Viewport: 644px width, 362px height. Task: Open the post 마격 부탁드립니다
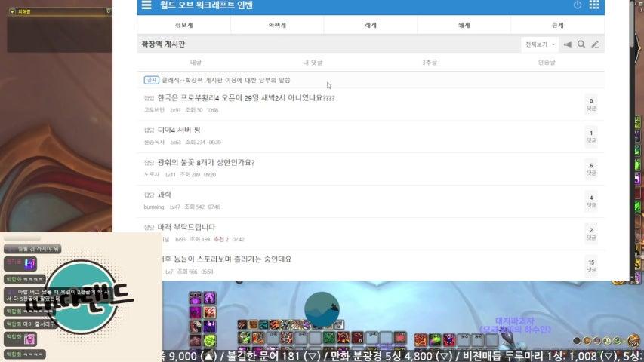[186, 227]
